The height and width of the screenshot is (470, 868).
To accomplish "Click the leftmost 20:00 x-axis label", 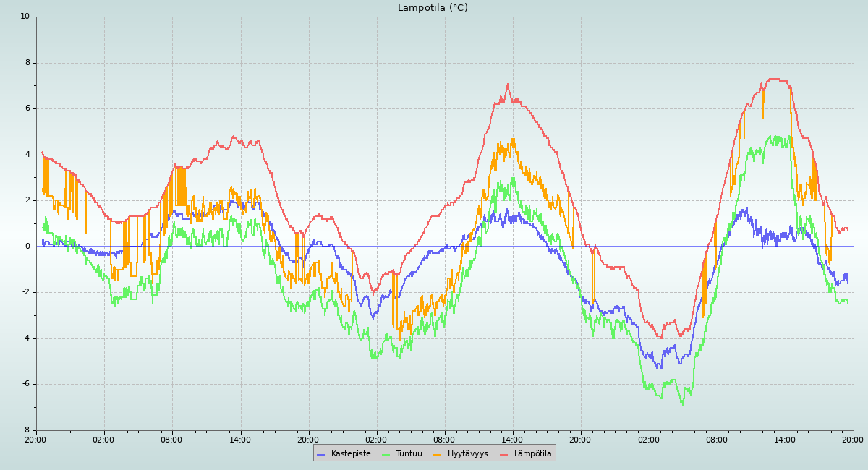I will pyautogui.click(x=36, y=439).
